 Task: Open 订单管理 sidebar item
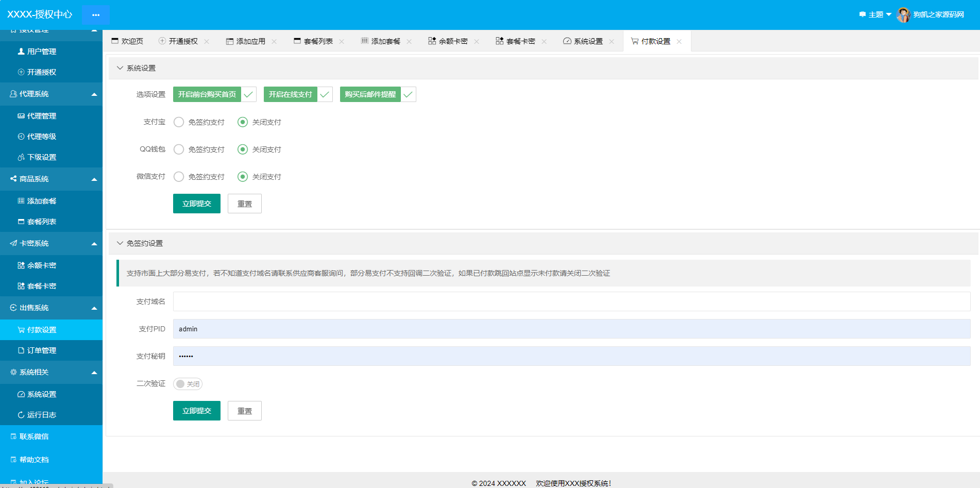(x=41, y=350)
